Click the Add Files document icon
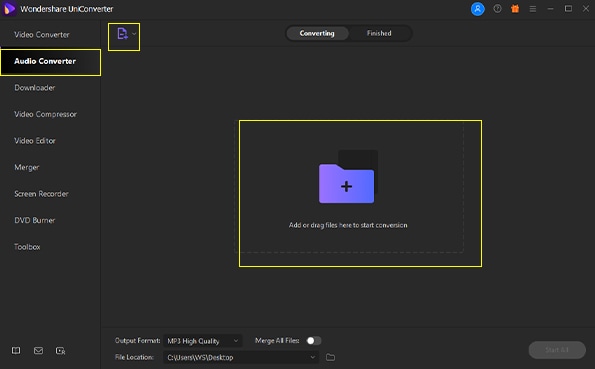 coord(122,34)
